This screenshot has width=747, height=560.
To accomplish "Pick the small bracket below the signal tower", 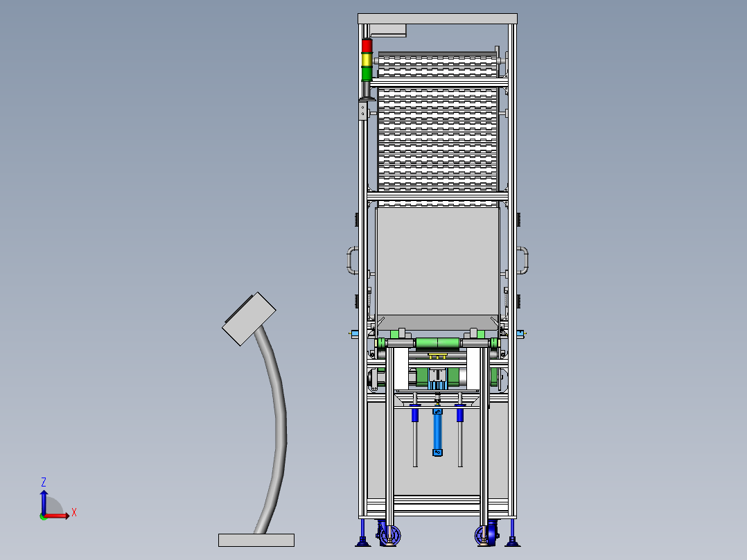I will click(363, 111).
